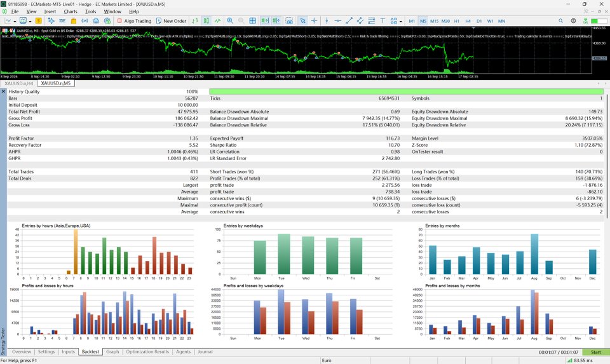Viewport: 610px width, 364px height.
Task: Open the Journal tab
Action: coord(205,351)
